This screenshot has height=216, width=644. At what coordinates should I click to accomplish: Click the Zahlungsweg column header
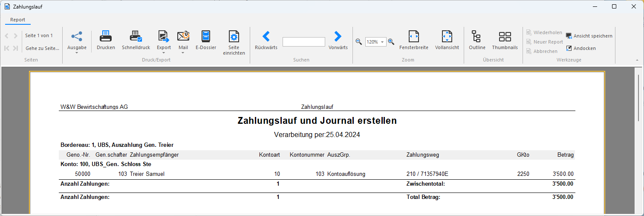pos(423,155)
